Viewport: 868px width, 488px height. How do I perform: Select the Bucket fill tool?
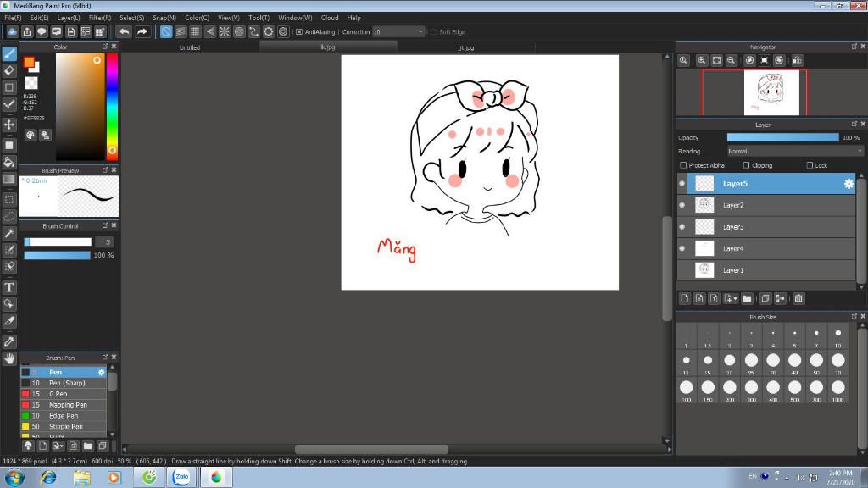click(x=9, y=162)
